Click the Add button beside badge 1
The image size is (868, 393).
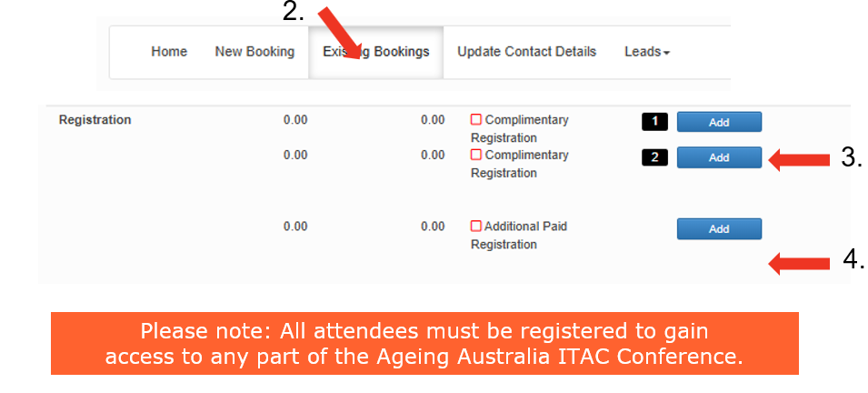719,122
